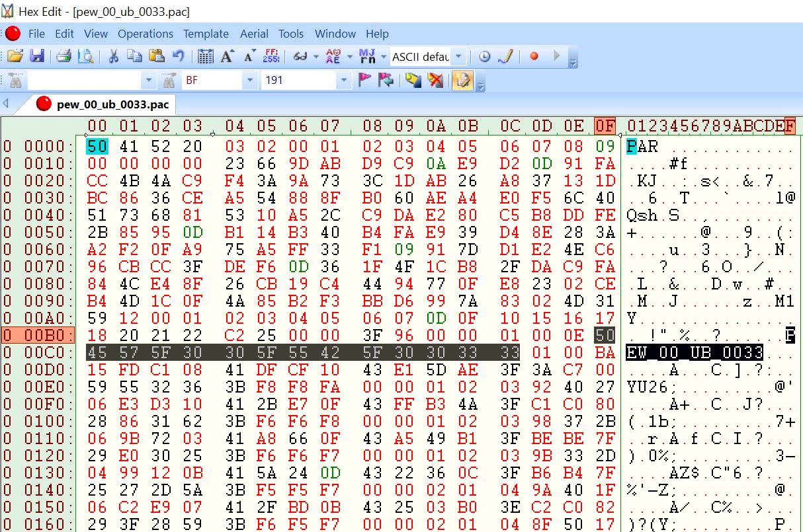This screenshot has width=803, height=532.
Task: Open the calculator icon in the toolbar
Action: click(x=206, y=57)
